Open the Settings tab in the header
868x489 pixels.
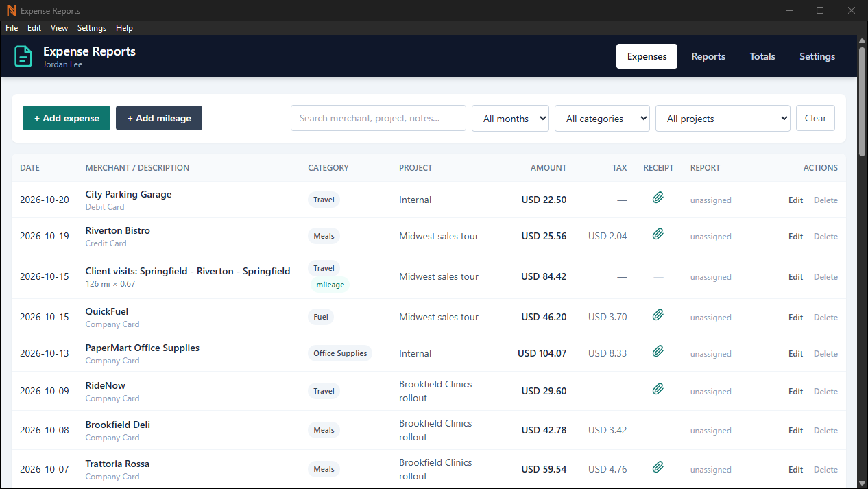point(817,56)
